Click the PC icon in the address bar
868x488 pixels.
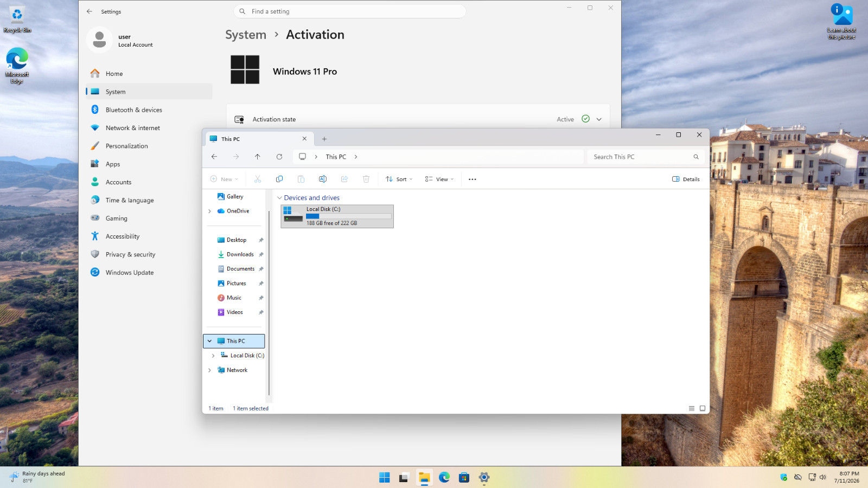click(303, 157)
